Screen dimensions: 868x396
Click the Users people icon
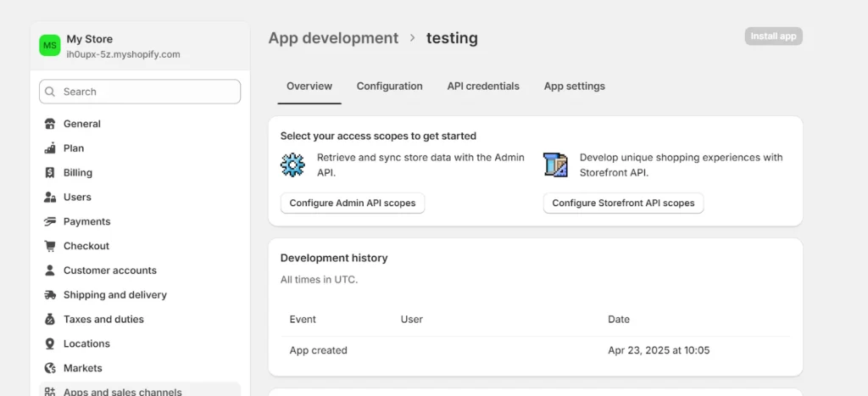point(49,198)
